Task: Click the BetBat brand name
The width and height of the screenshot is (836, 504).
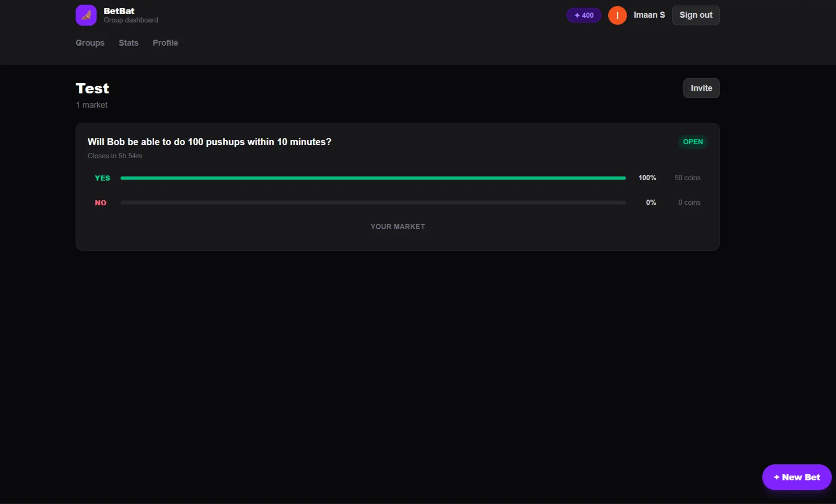Action: tap(119, 11)
